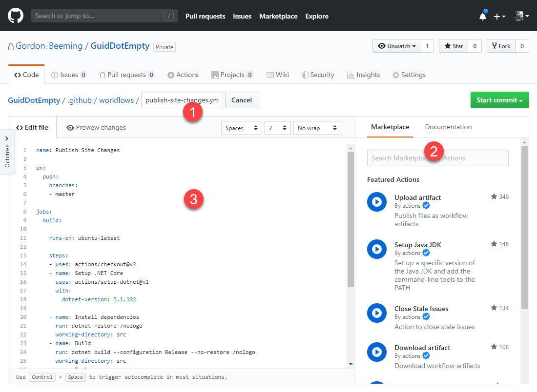Image resolution: width=537 pixels, height=392 pixels.
Task: Click the star icon next to 108
Action: [494, 347]
